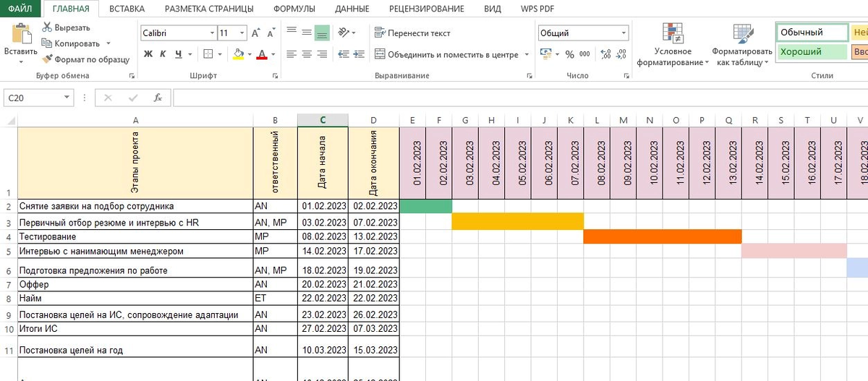Screen dimensions: 868x381
Task: Increase decimal places
Action: [606, 54]
